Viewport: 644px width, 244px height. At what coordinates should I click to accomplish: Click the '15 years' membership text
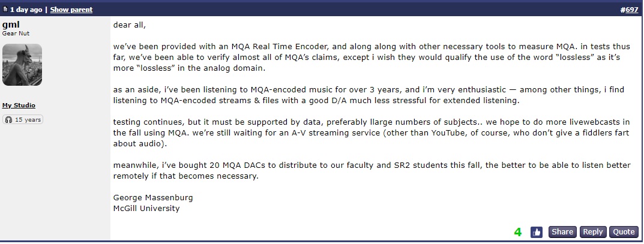coord(28,120)
